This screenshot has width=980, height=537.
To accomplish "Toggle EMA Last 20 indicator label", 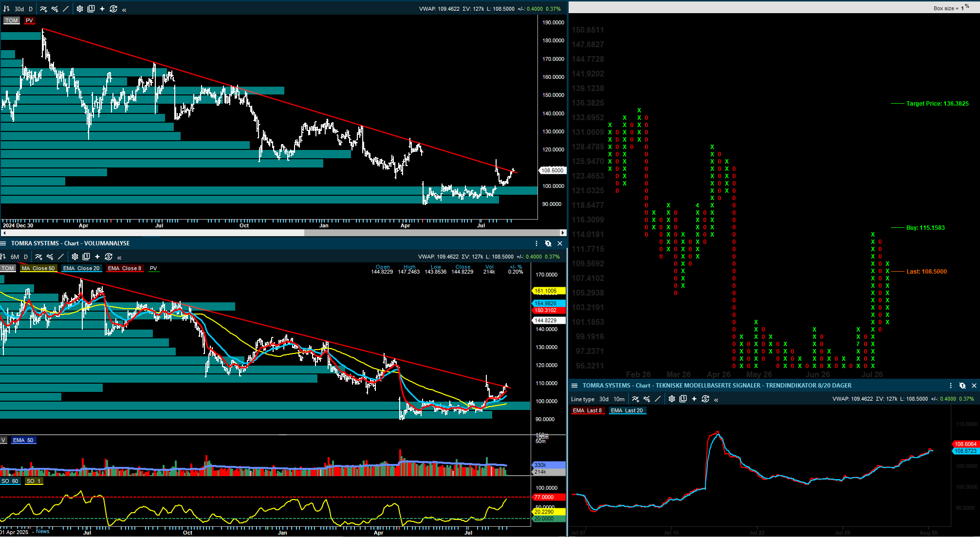I will tap(627, 410).
